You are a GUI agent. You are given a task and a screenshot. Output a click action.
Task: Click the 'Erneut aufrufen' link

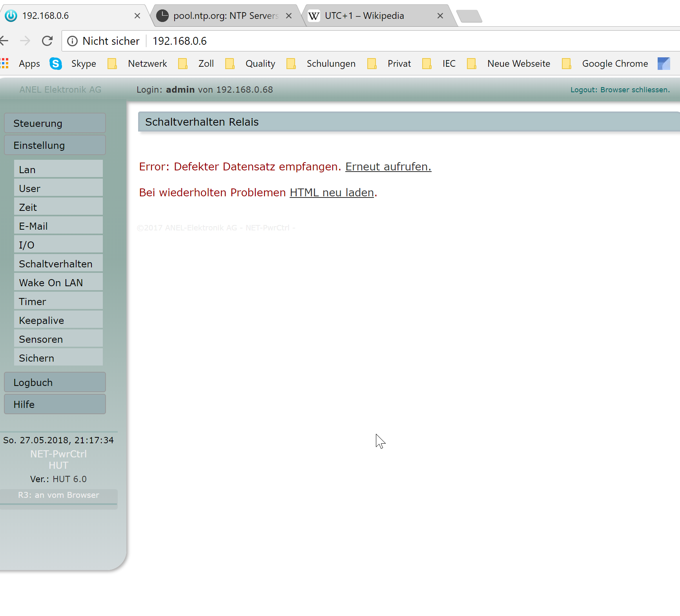click(x=388, y=166)
